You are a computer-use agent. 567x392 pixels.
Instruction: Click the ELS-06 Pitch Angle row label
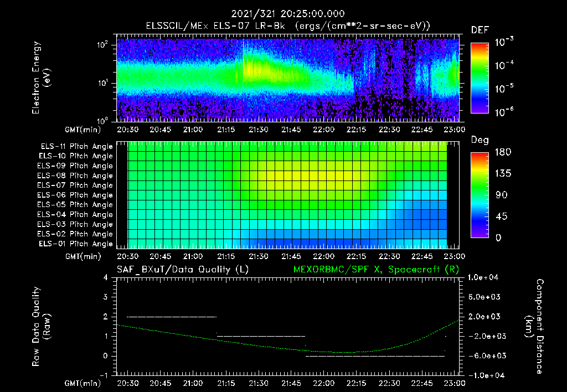[75, 195]
